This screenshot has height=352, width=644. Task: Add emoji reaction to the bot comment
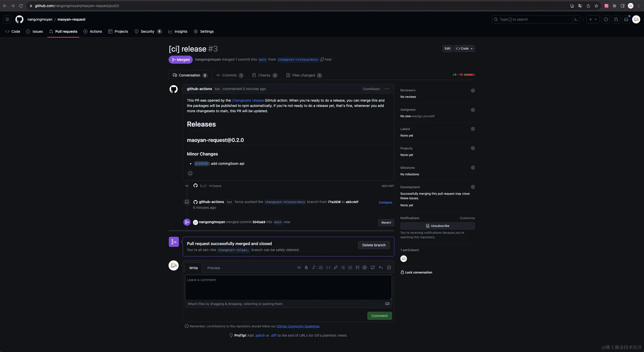coord(190,173)
